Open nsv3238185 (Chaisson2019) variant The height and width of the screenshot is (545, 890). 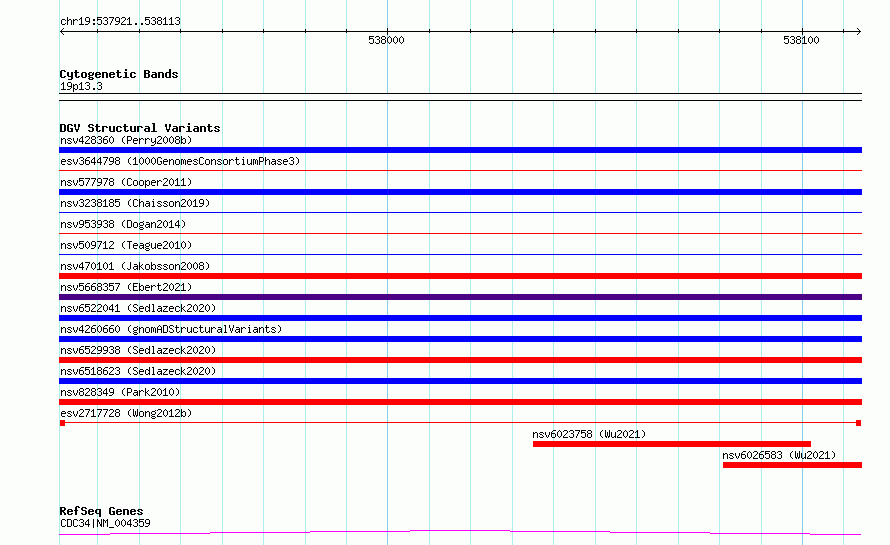(x=135, y=203)
